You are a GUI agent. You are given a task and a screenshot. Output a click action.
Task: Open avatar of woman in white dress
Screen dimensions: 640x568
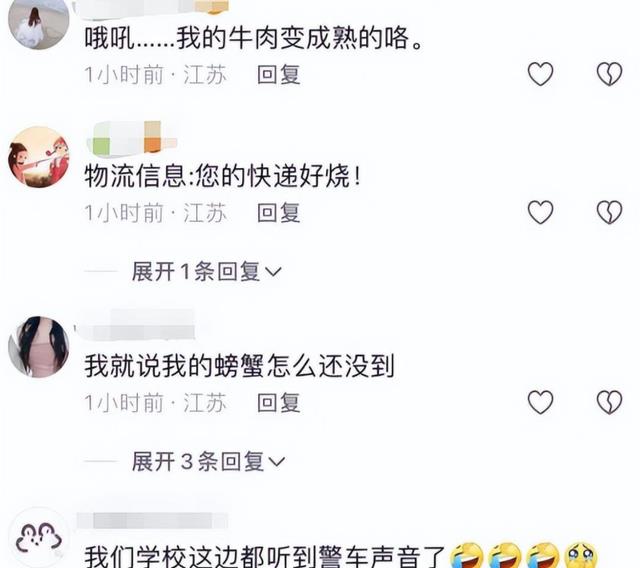tap(39, 22)
